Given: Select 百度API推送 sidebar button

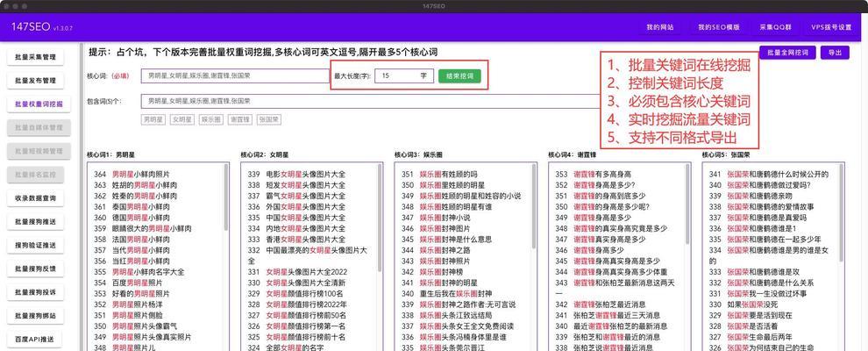Looking at the screenshot, I should click(39, 339).
